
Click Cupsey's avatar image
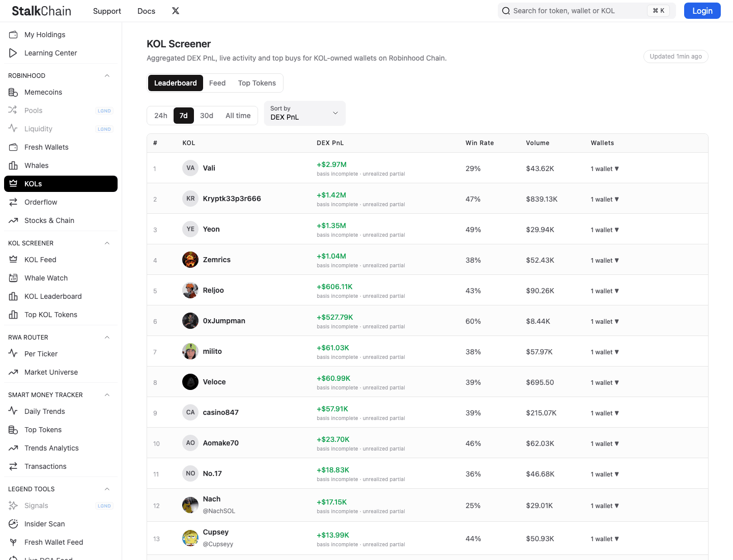pos(190,538)
